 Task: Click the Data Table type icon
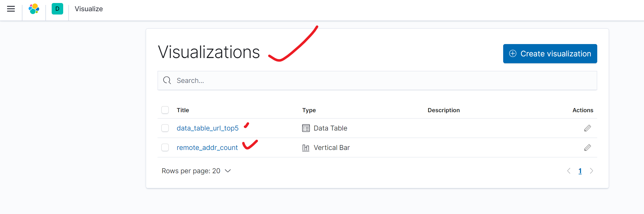pyautogui.click(x=306, y=128)
